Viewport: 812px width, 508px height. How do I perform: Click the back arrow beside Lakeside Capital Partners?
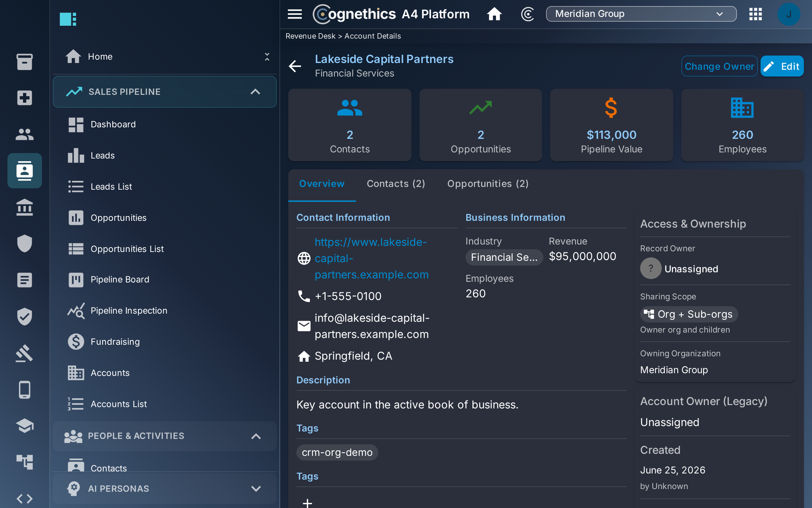click(x=295, y=66)
